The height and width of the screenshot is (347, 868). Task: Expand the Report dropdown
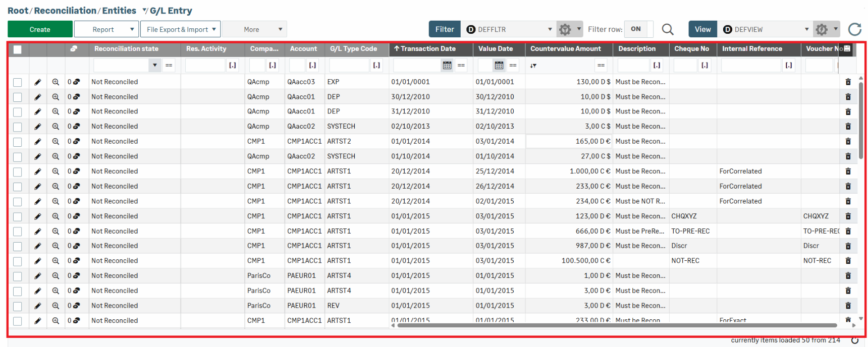106,29
